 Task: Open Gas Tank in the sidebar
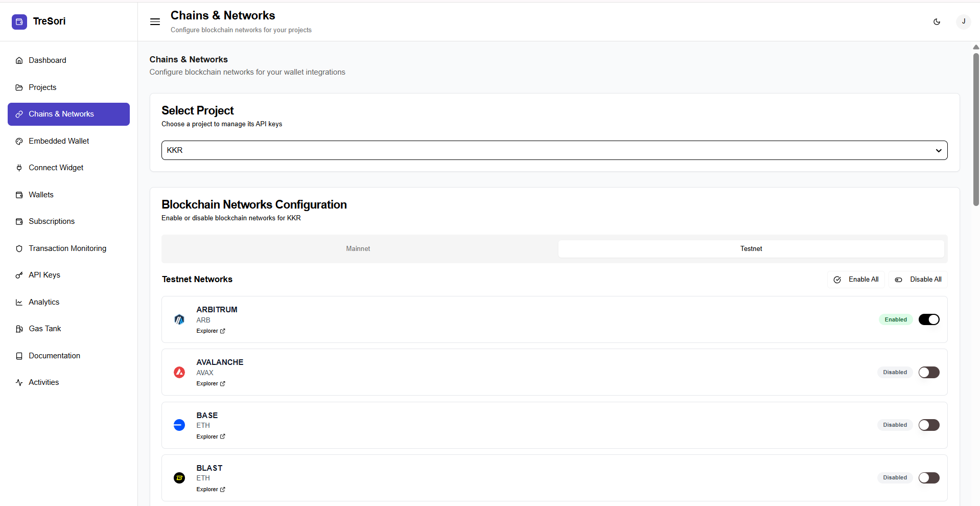pos(45,329)
